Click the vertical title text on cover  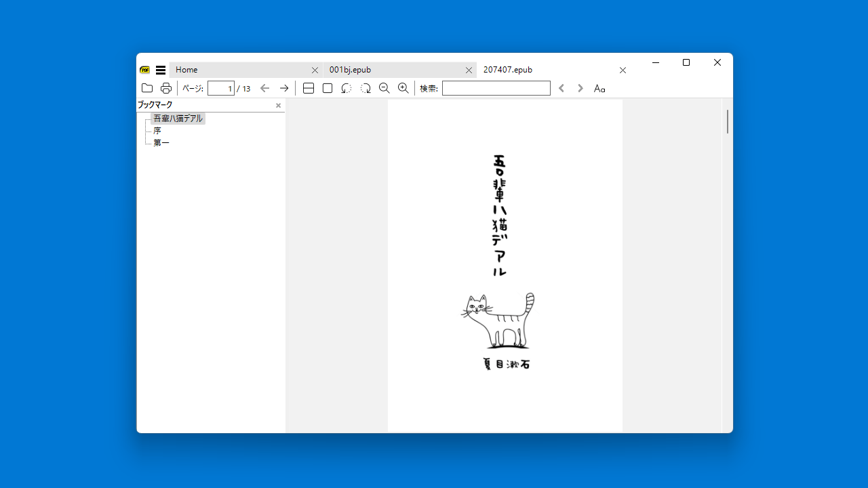click(500, 215)
